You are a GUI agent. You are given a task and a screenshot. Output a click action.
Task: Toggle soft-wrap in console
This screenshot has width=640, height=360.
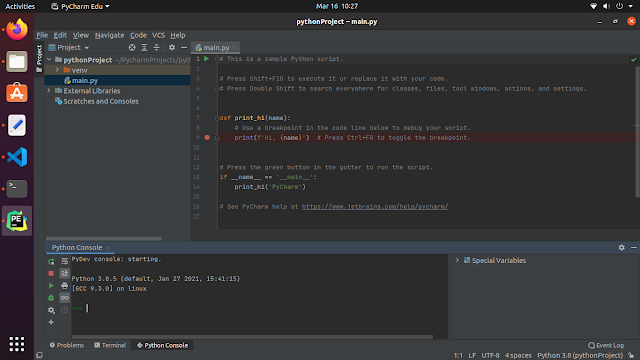click(x=64, y=261)
